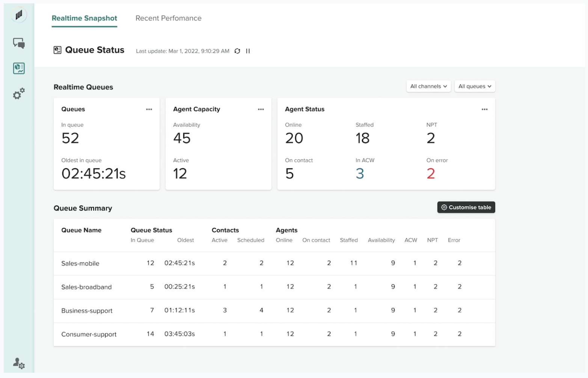Click the Availability column header in the table
Image resolution: width=588 pixels, height=378 pixels.
381,240
